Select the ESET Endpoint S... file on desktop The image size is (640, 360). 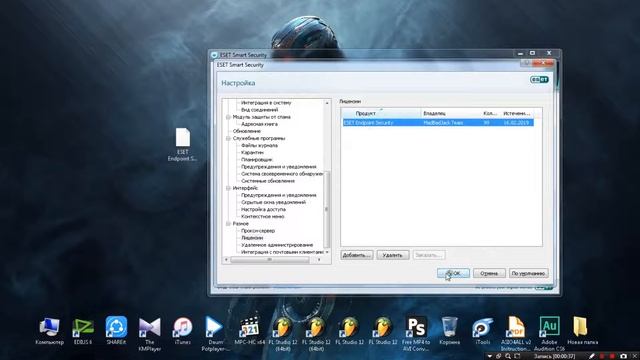click(182, 145)
